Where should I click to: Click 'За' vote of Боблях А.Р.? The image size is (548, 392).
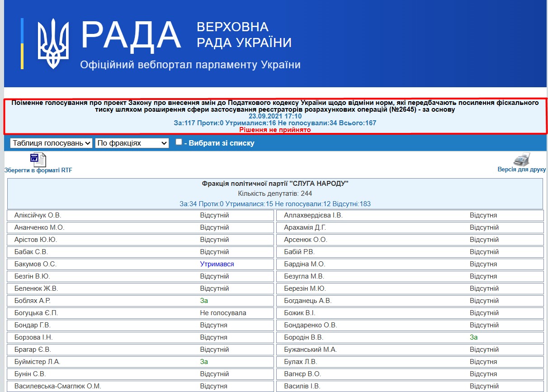(204, 301)
